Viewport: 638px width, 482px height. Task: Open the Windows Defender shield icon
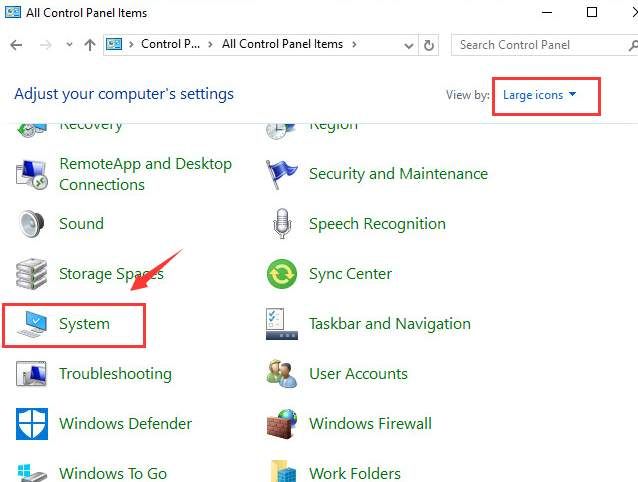[x=32, y=424]
